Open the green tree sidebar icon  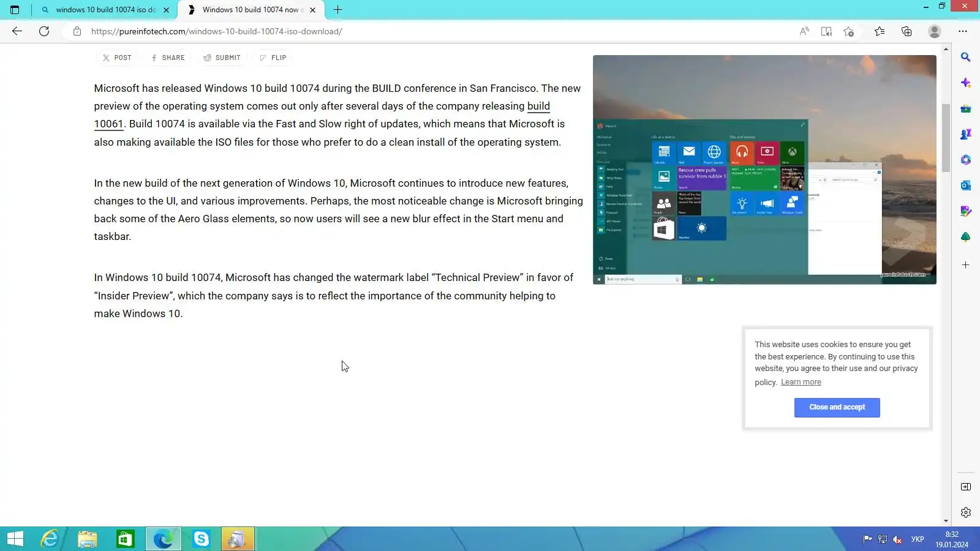966,237
